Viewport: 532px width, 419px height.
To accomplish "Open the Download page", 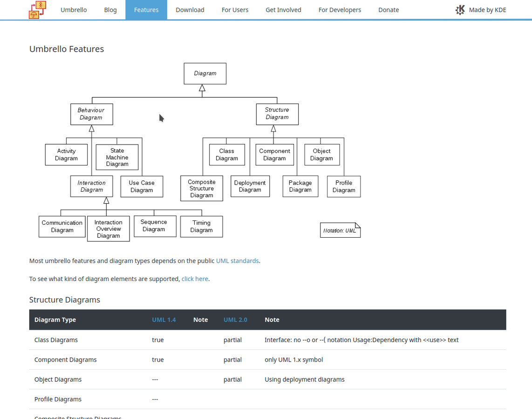I will [190, 10].
